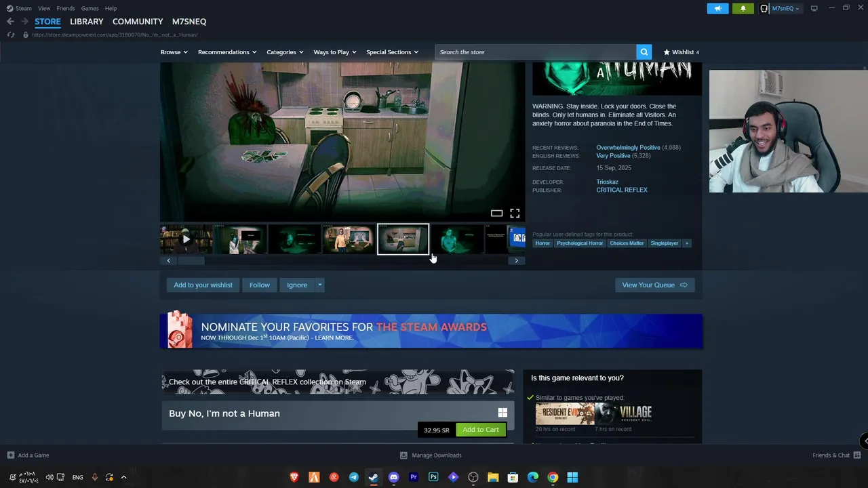Open the Friends menu
Viewport: 868px width, 488px height.
66,8
